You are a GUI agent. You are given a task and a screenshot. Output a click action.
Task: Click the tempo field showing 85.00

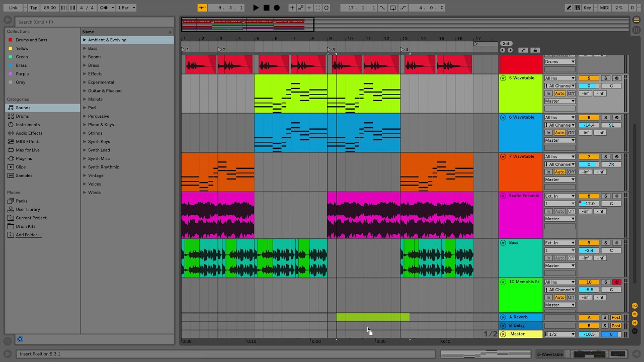[50, 8]
